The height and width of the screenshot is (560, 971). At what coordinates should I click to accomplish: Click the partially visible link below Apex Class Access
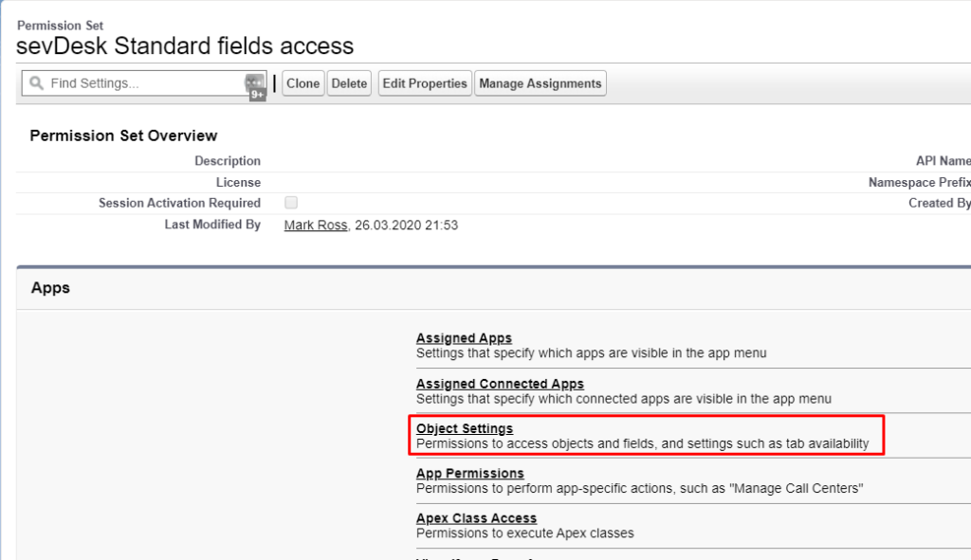click(476, 557)
